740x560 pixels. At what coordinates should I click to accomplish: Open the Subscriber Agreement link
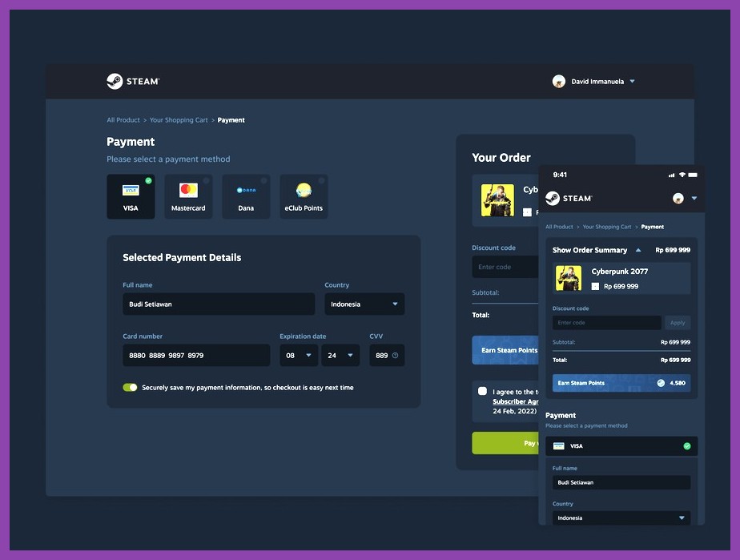click(x=516, y=401)
